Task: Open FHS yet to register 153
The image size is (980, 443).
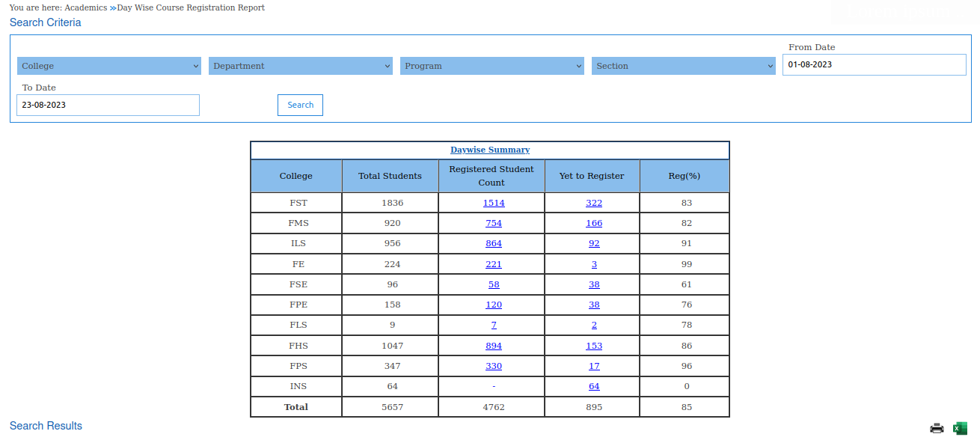Action: pos(594,346)
